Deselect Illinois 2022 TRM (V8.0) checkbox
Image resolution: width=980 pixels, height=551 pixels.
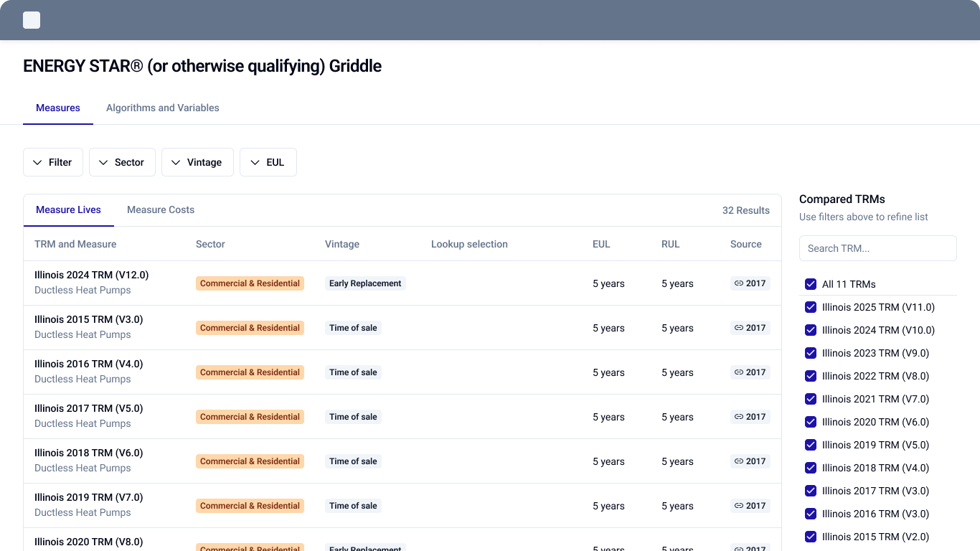811,376
